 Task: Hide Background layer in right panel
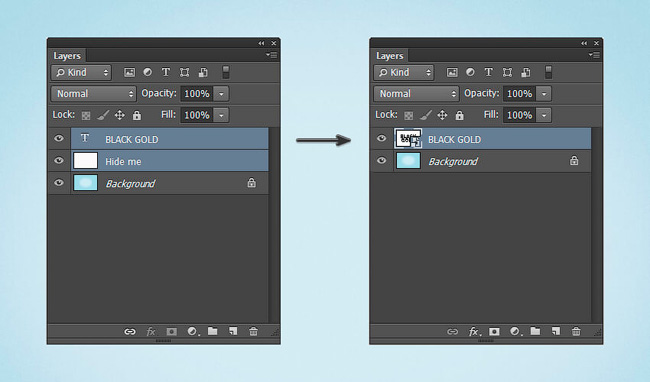pyautogui.click(x=381, y=160)
